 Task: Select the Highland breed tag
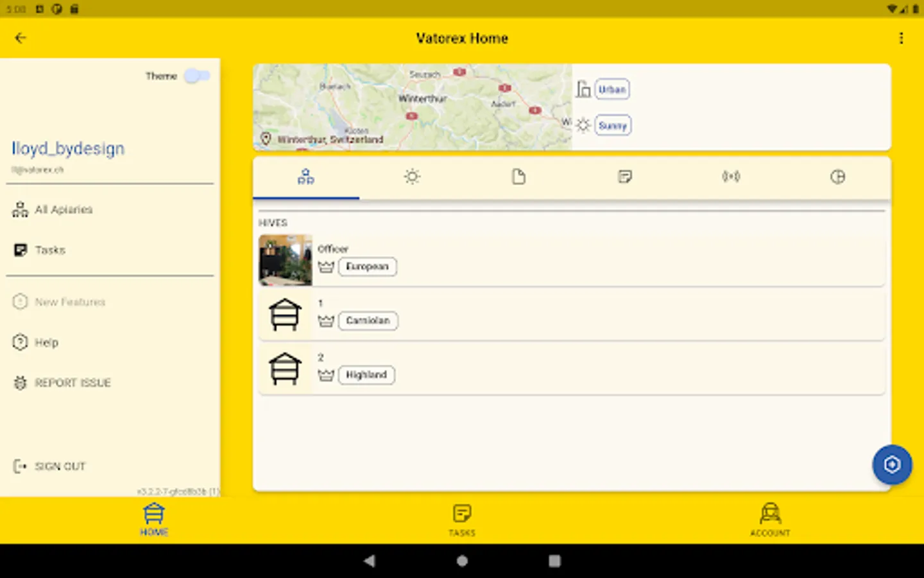coord(366,374)
